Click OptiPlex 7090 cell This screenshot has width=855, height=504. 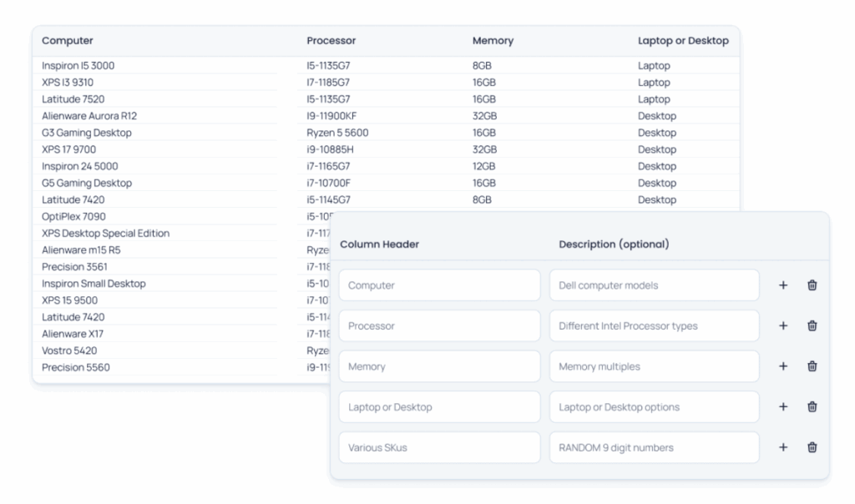tap(73, 216)
